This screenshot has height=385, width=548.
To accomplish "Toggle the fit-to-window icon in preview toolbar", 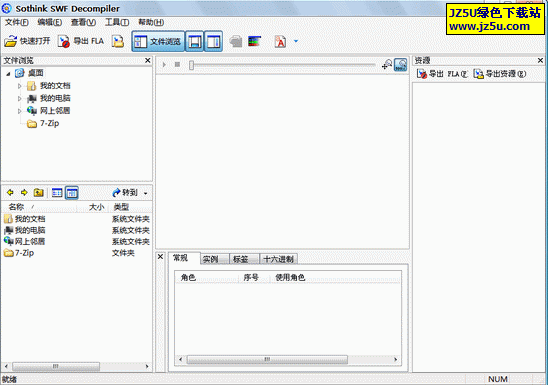I will click(x=401, y=65).
